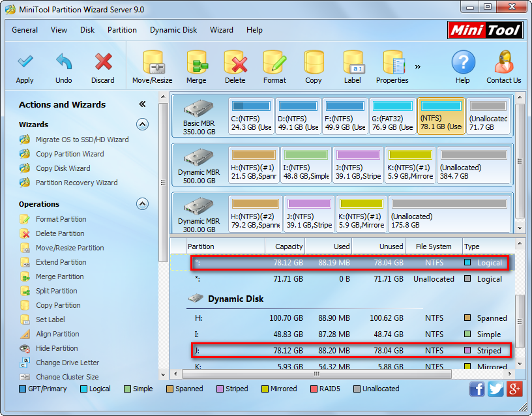Open the Facebook share icon
Image resolution: width=532 pixels, height=416 pixels.
point(477,389)
